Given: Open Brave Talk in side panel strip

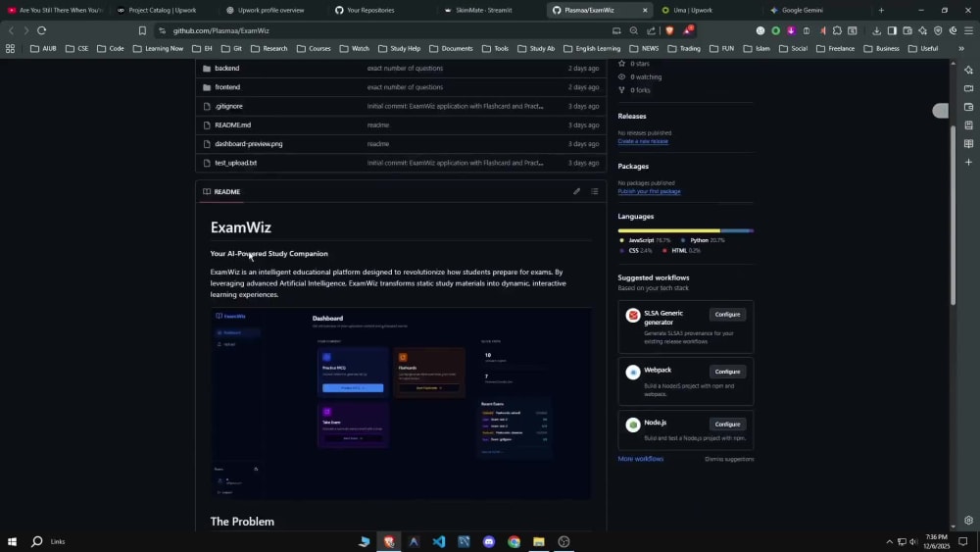Looking at the screenshot, I should tap(969, 88).
